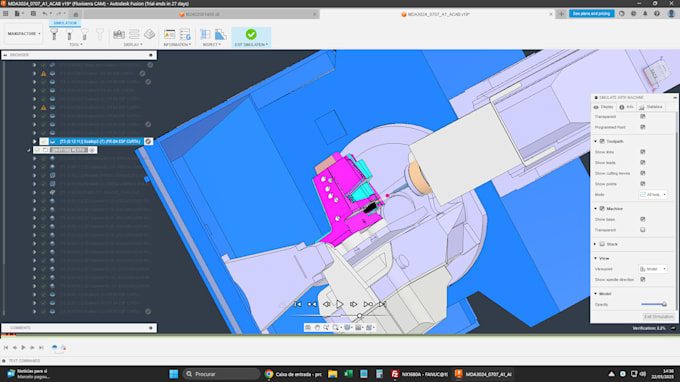Toggle the Show spindle direction checkbox

[643, 280]
